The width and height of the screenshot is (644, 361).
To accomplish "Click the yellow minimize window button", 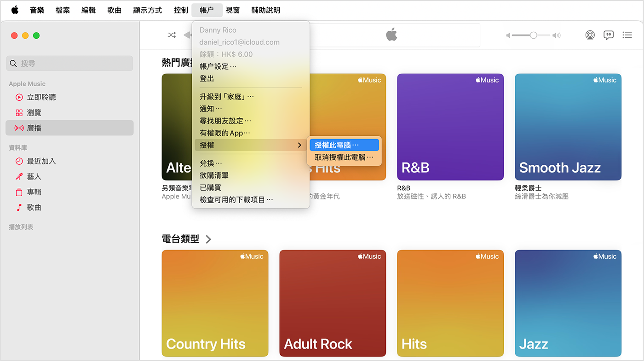I will pyautogui.click(x=25, y=35).
